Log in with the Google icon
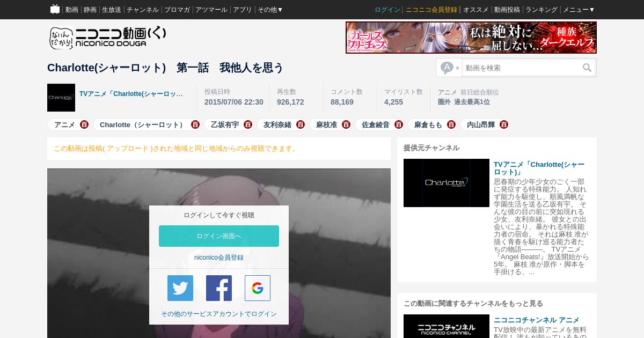The image size is (644, 338). pos(258,288)
